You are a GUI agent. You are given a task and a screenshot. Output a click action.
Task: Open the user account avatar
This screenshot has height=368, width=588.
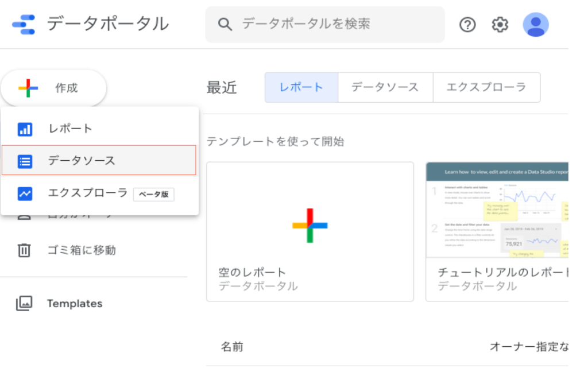click(535, 25)
